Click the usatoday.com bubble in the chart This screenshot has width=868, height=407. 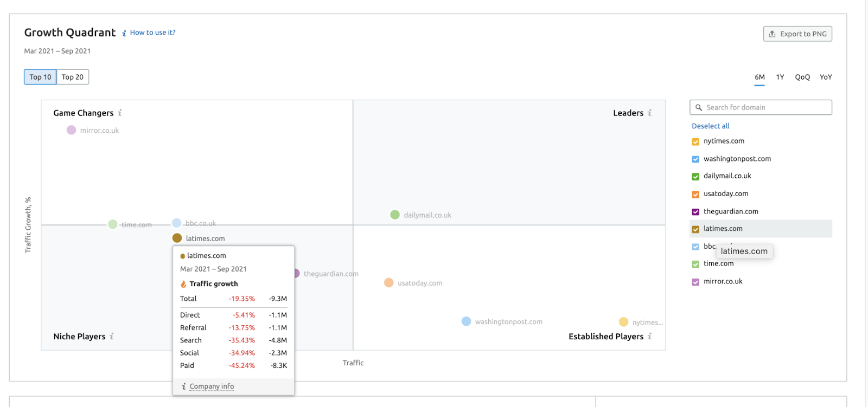click(389, 282)
